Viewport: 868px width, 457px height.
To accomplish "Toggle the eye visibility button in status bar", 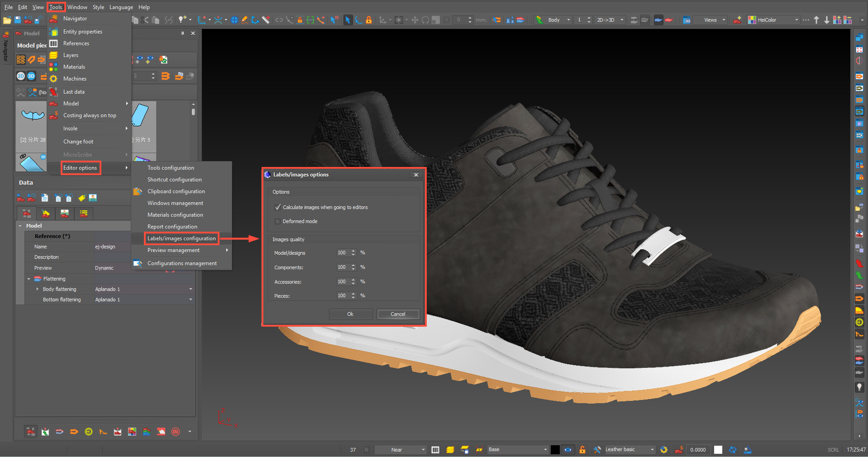I will point(568,450).
